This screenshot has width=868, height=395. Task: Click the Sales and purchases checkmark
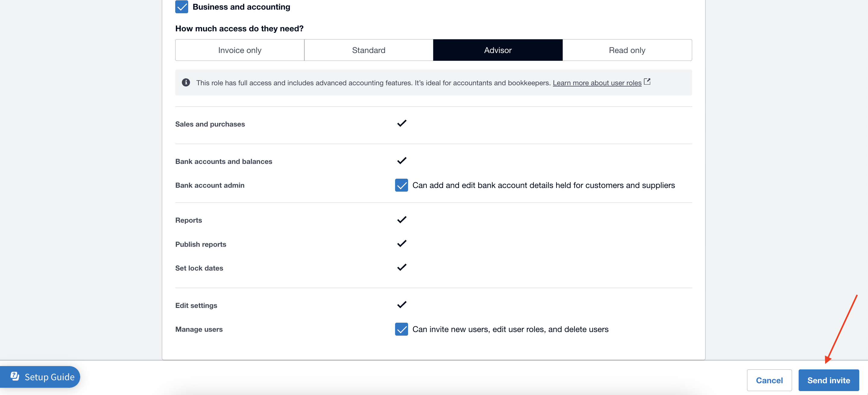[402, 124]
